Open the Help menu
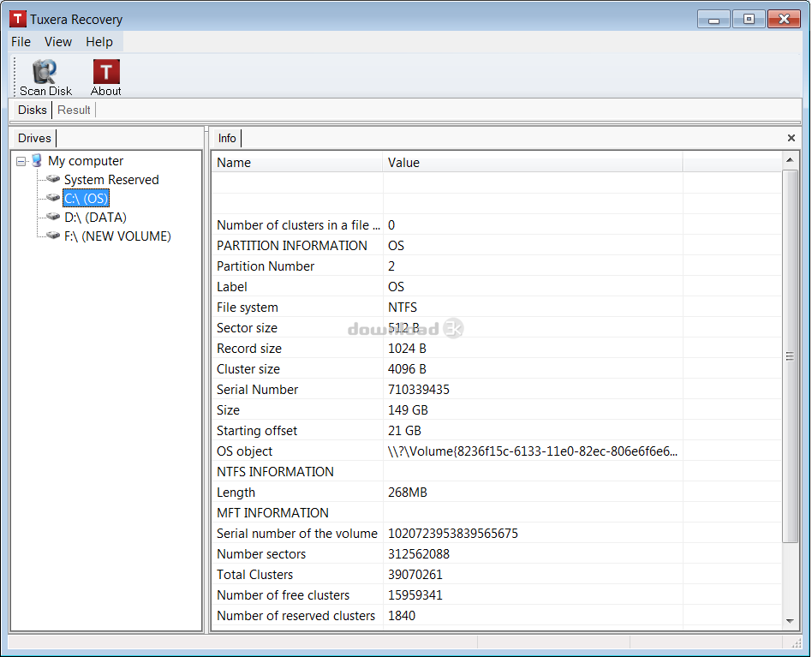 click(99, 42)
